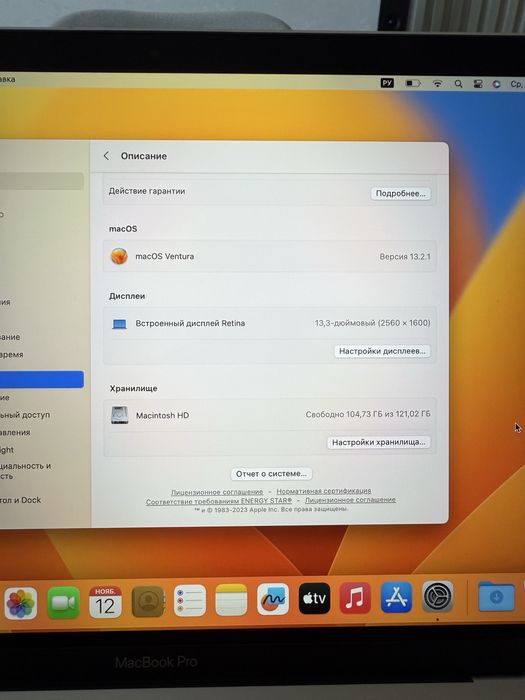Launch Music from the Dock
This screenshot has width=525, height=700.
pyautogui.click(x=355, y=598)
